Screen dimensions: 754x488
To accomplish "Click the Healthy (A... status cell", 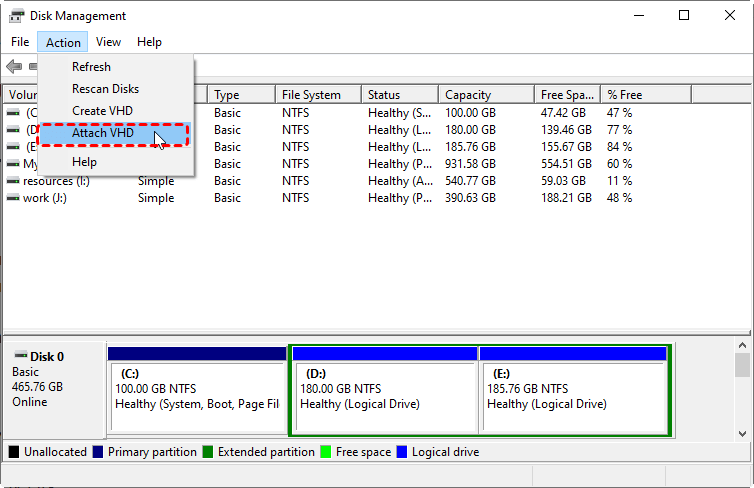I will point(401,181).
